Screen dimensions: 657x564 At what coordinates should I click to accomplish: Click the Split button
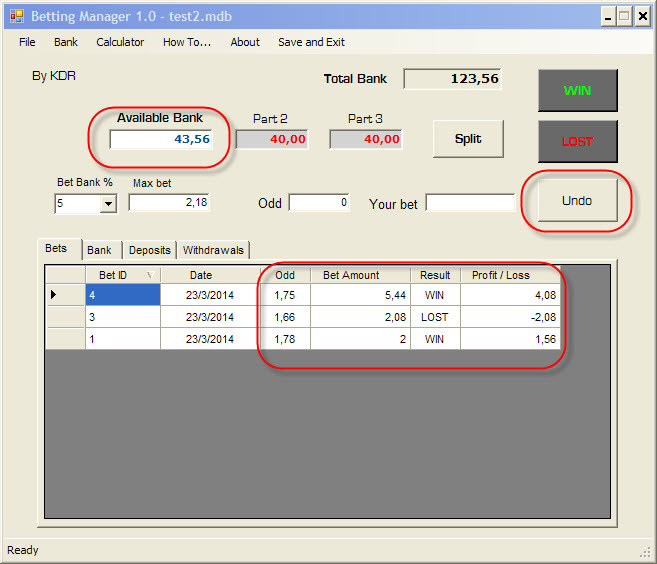pyautogui.click(x=468, y=139)
